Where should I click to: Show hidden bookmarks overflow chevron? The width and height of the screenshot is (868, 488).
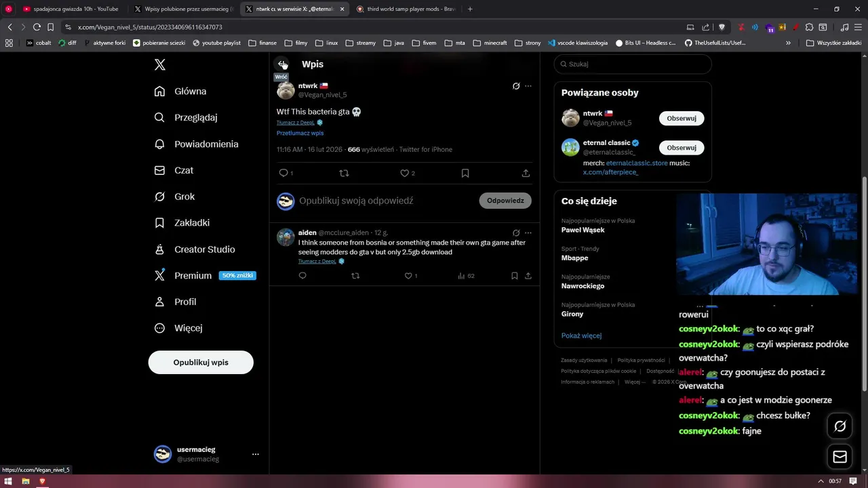(788, 43)
